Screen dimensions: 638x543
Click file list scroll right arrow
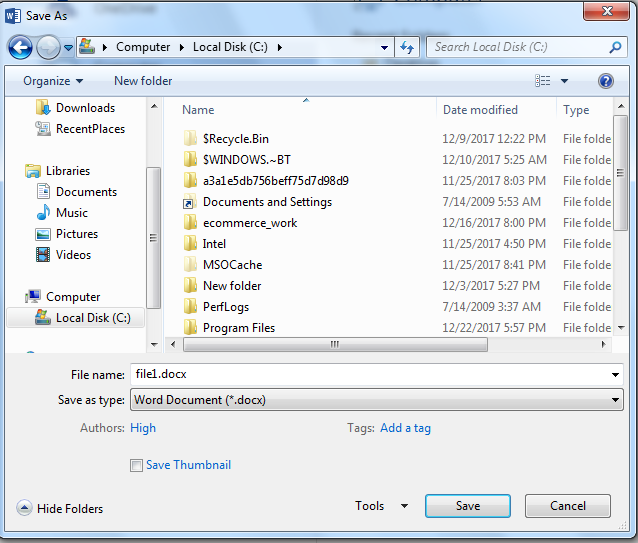pos(603,345)
